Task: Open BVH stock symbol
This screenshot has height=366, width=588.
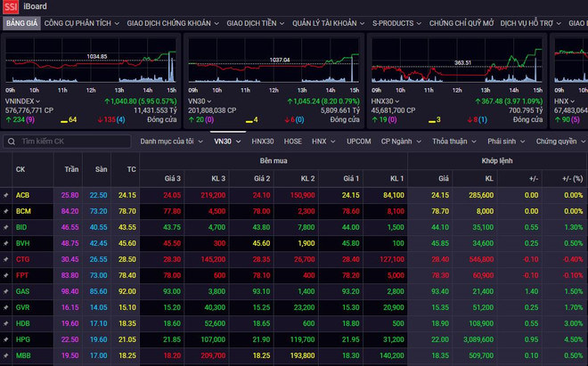Action: (22, 243)
